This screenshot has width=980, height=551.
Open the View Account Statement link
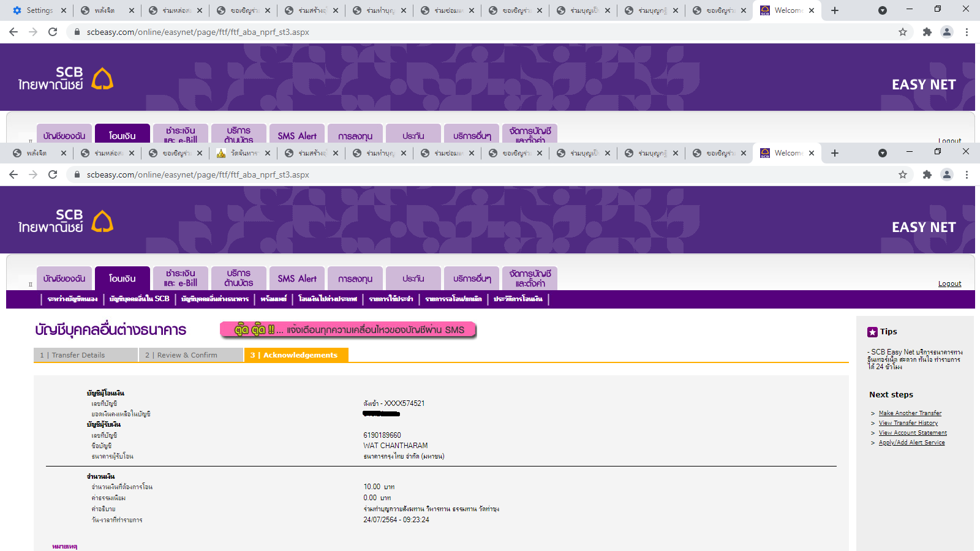(x=913, y=433)
